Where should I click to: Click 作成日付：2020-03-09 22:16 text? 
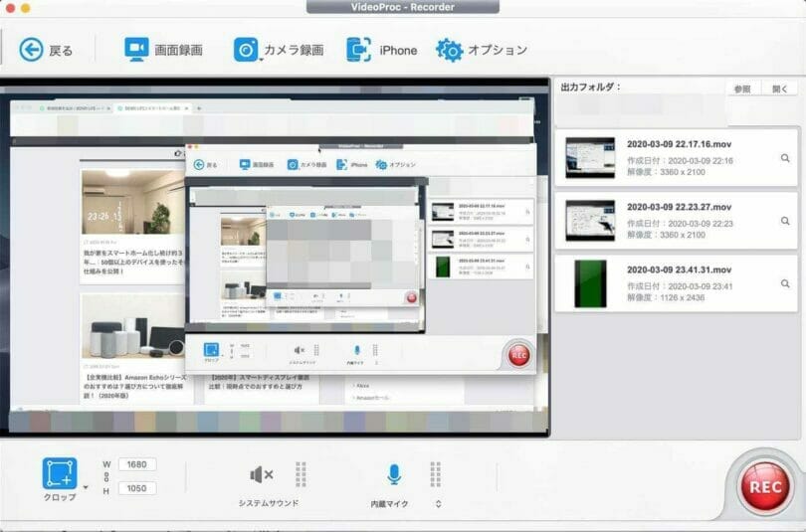[x=680, y=161]
